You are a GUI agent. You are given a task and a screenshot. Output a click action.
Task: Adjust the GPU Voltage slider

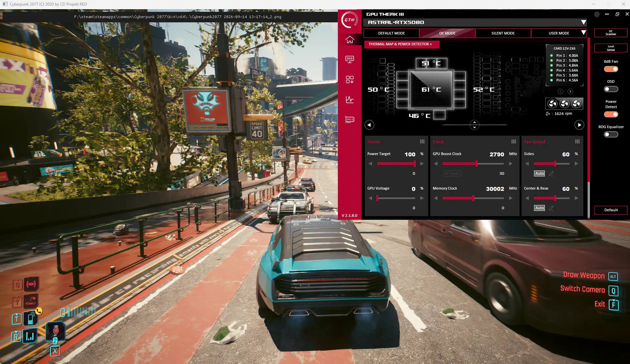(x=396, y=198)
